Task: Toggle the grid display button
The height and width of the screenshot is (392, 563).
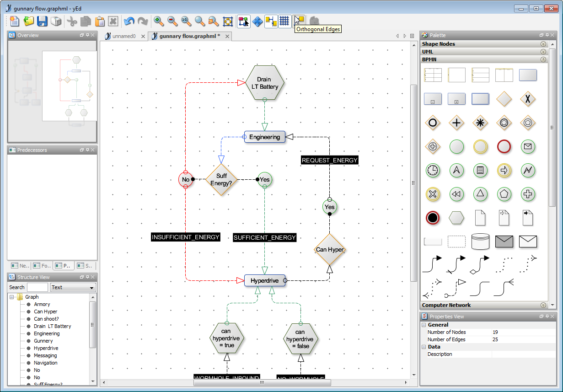Action: [x=284, y=21]
